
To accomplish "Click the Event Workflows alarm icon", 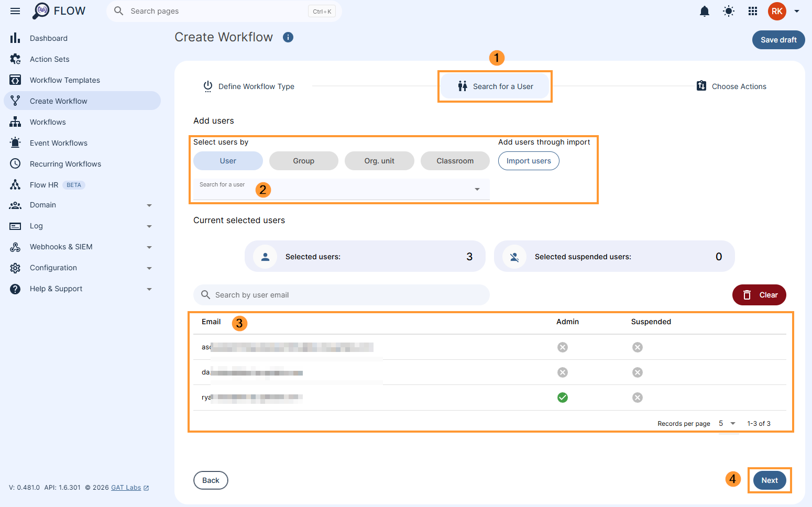I will [x=15, y=143].
